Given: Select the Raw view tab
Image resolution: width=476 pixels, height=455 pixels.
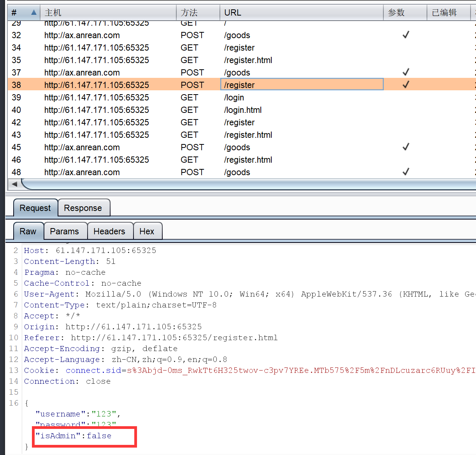Looking at the screenshot, I should (x=28, y=232).
